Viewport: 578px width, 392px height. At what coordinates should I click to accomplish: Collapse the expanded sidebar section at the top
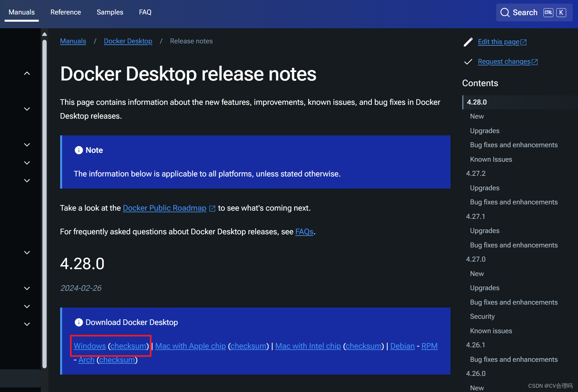pos(27,73)
